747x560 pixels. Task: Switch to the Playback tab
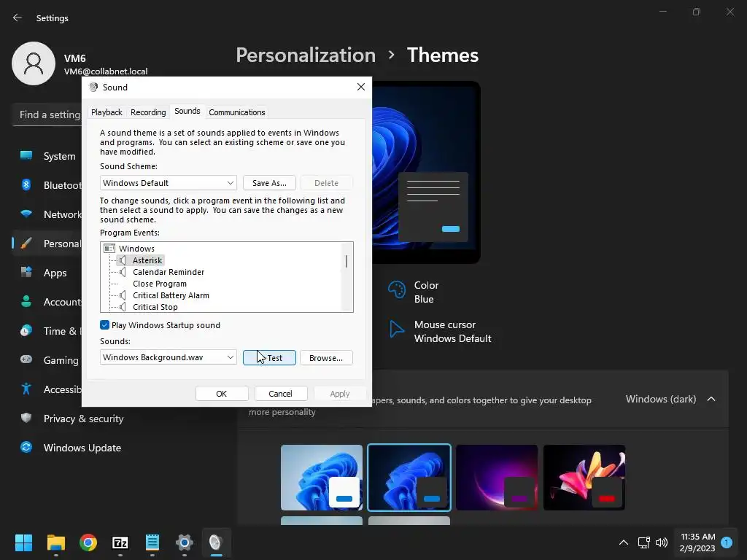point(107,112)
